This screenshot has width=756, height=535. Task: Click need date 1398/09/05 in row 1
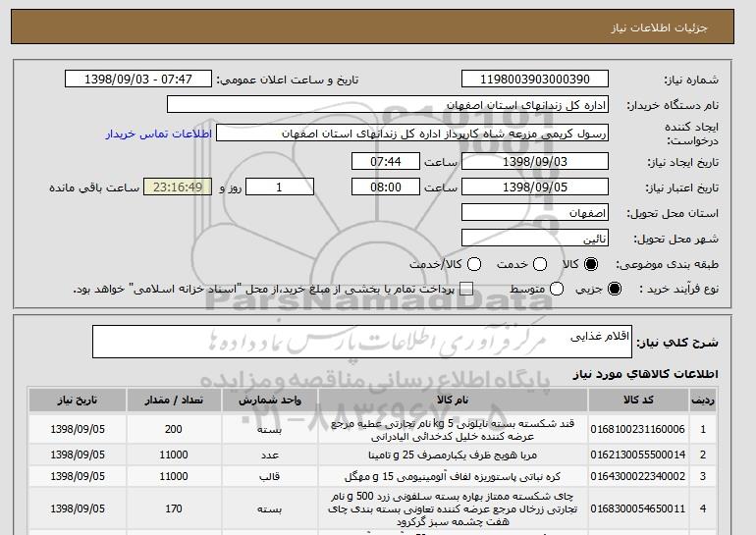point(78,429)
